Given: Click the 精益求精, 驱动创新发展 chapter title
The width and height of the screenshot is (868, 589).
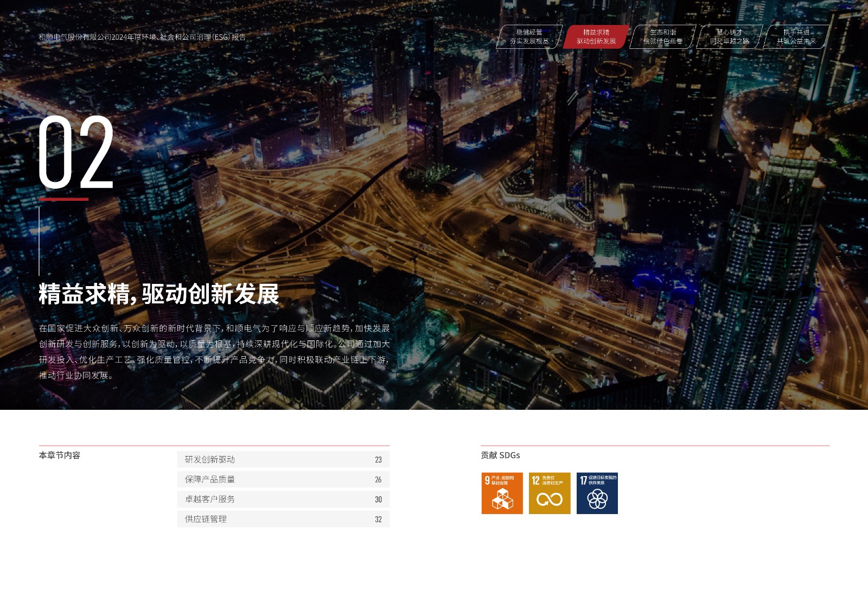Looking at the screenshot, I should [x=158, y=294].
